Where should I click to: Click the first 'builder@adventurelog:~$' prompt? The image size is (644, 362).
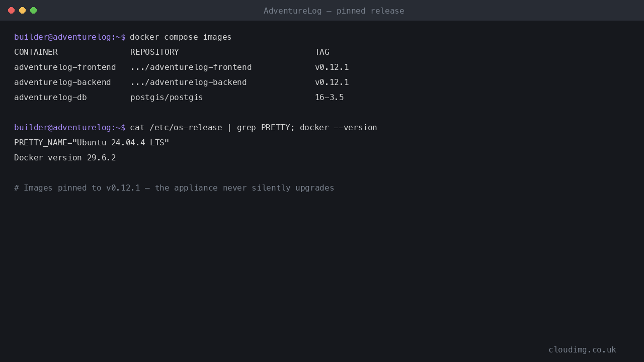[x=69, y=37]
